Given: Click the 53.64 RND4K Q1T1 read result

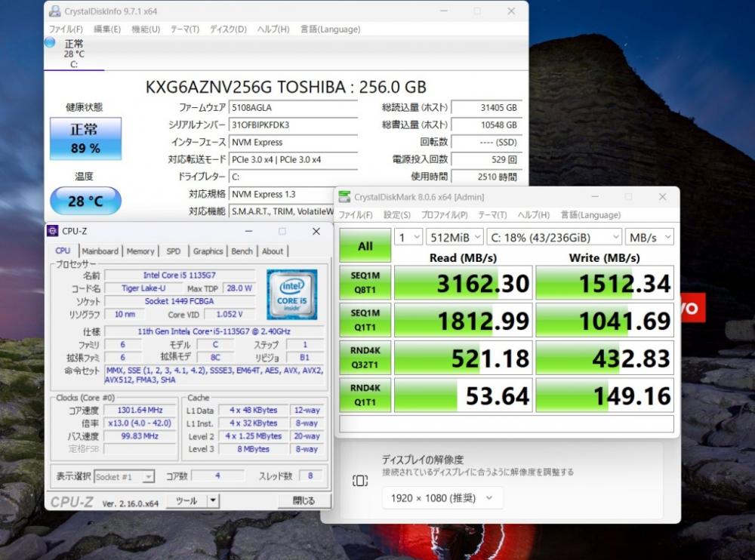Looking at the screenshot, I should 464,395.
